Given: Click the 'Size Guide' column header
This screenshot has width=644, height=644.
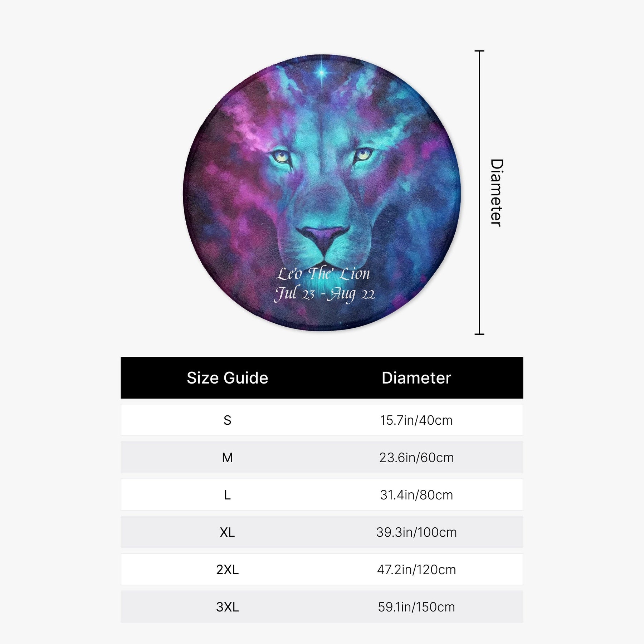Looking at the screenshot, I should click(x=228, y=378).
